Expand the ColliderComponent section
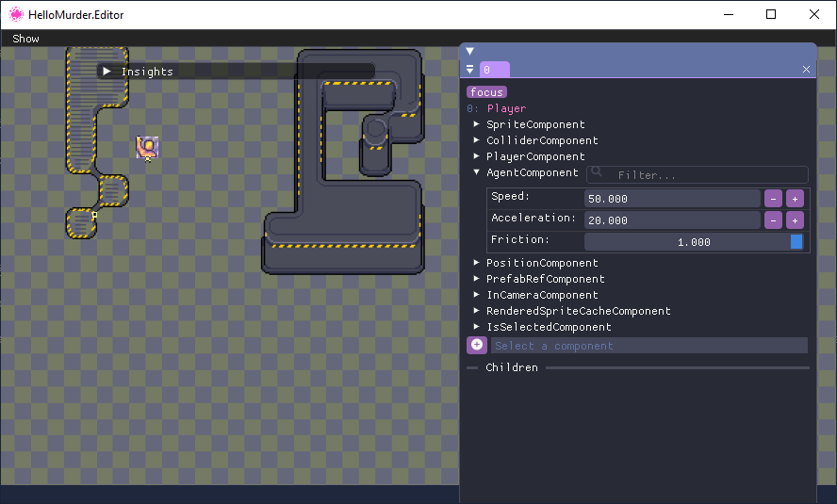The width and height of the screenshot is (837, 504). pos(477,140)
